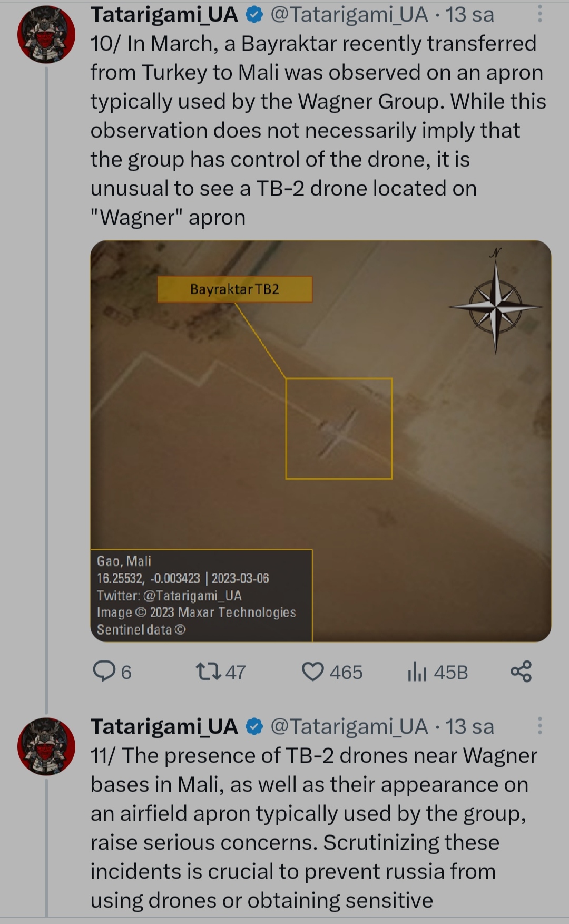This screenshot has height=924, width=569.
Task: Open the '13 sa' timestamp on 10/ tweet
Action: click(x=470, y=15)
